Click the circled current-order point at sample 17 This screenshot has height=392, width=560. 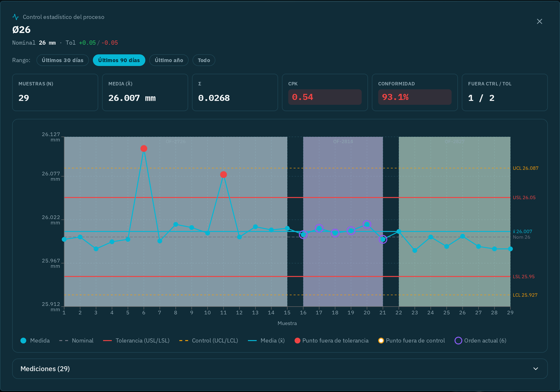(x=319, y=228)
